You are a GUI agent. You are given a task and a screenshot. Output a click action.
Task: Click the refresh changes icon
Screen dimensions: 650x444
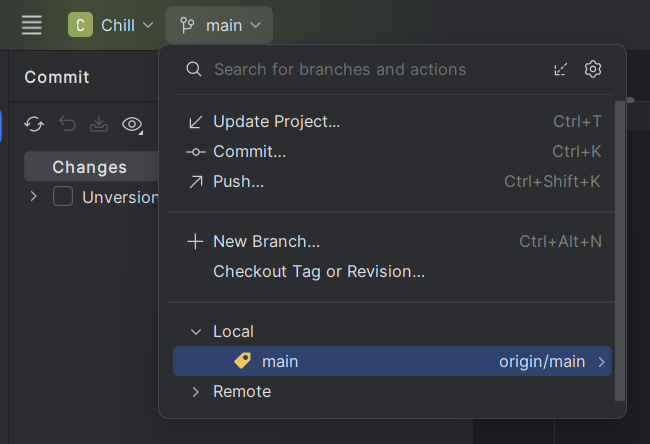click(34, 124)
